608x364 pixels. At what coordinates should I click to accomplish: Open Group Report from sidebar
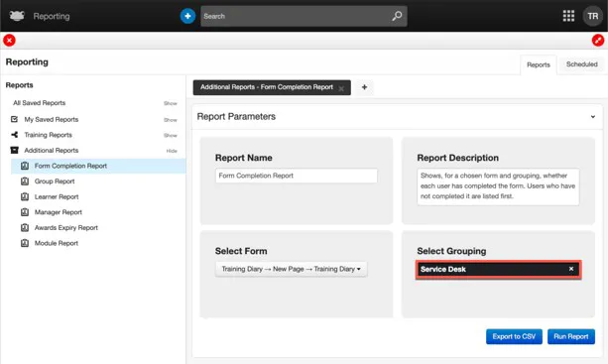pos(55,182)
